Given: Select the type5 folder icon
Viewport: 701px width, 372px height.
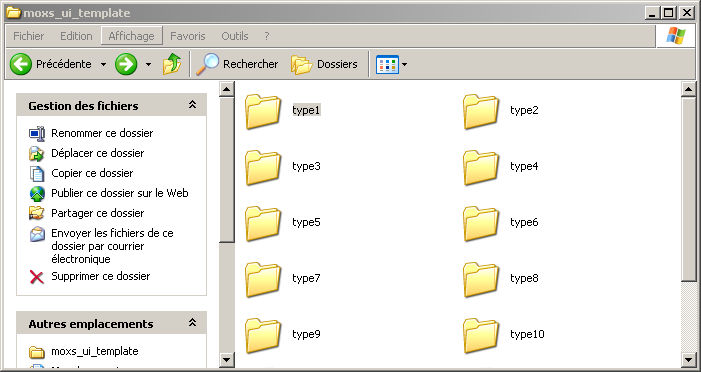Looking at the screenshot, I should coord(263,223).
